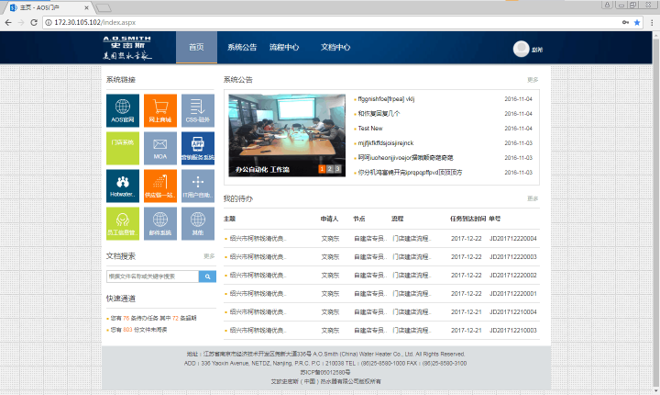This screenshot has width=660, height=395.
Task: Click the blue magnifier search button
Action: click(208, 276)
